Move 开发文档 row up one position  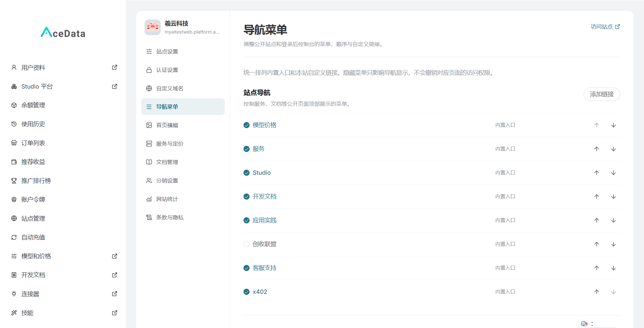coord(597,197)
